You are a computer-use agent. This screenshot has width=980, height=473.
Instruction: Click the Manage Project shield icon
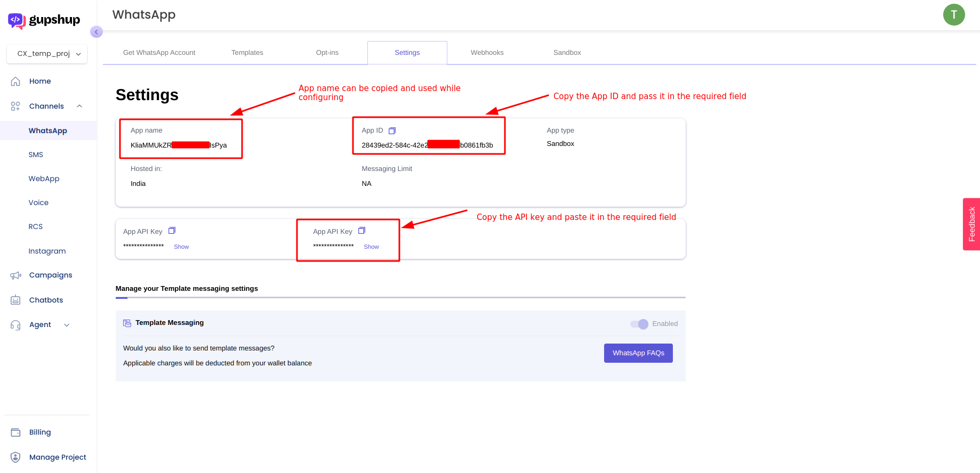point(15,457)
